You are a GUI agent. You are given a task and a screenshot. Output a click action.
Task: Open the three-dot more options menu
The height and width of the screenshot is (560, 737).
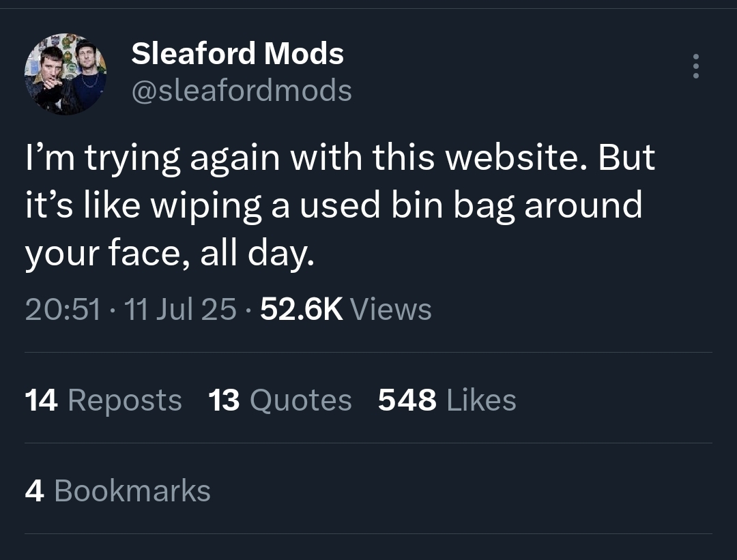[695, 66]
